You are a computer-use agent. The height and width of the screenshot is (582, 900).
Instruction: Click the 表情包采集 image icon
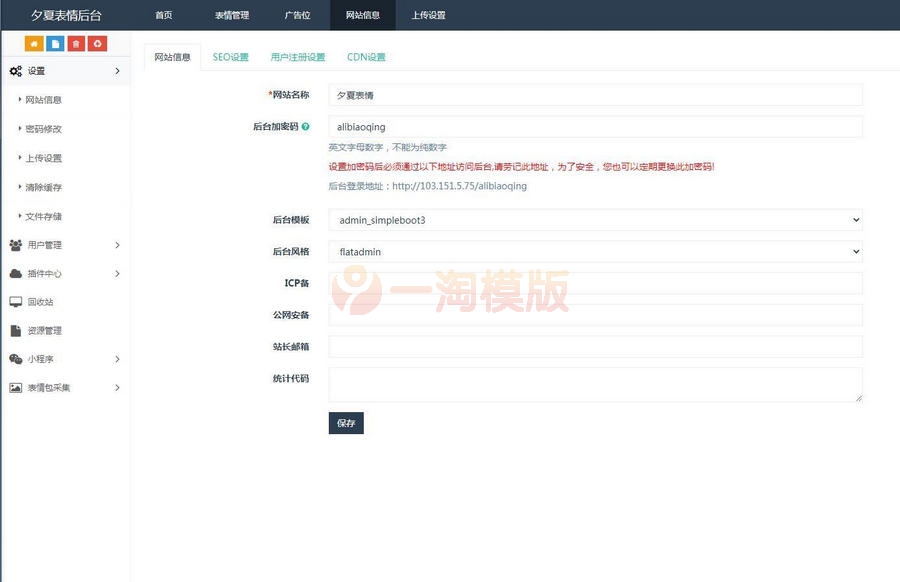(14, 388)
